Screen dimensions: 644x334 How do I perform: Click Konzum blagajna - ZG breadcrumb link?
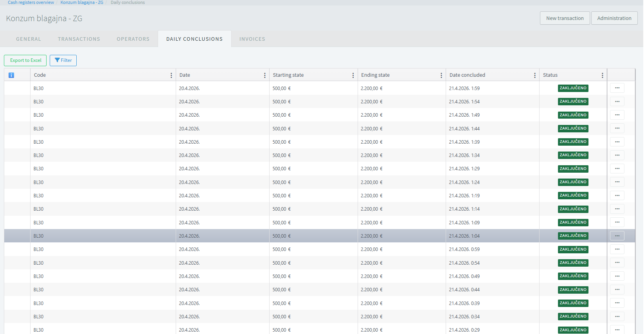point(82,2)
